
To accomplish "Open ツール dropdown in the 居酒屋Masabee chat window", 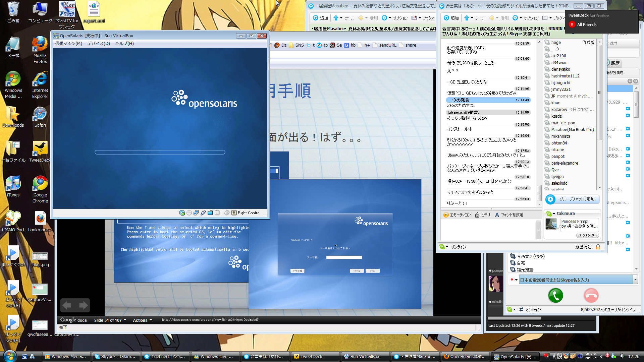I will (344, 18).
